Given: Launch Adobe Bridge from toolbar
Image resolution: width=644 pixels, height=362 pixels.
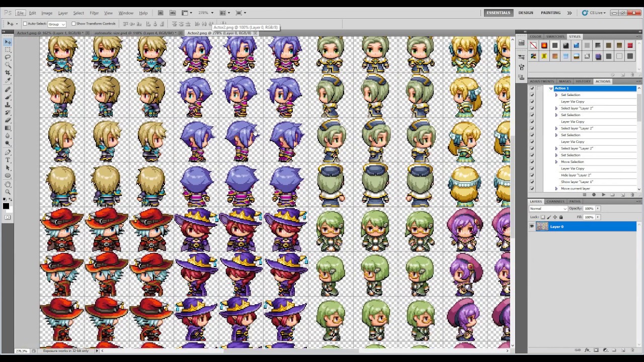Looking at the screenshot, I should [160, 13].
